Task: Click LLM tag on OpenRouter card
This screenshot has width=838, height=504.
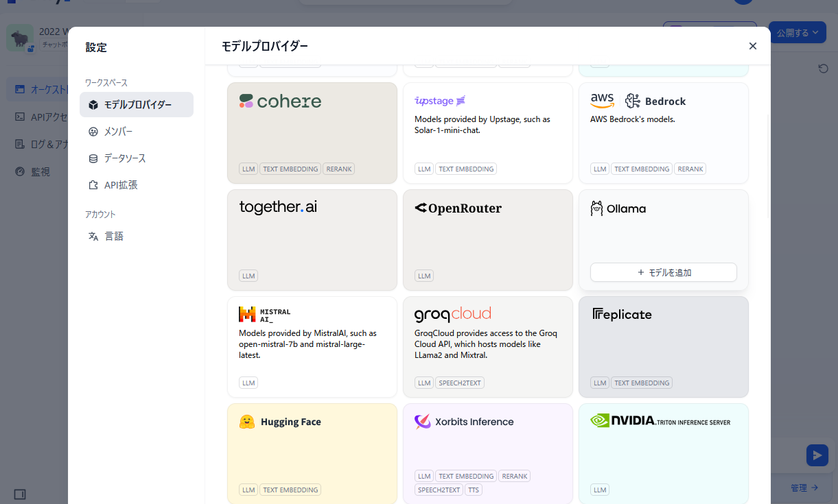Action: 424,276
